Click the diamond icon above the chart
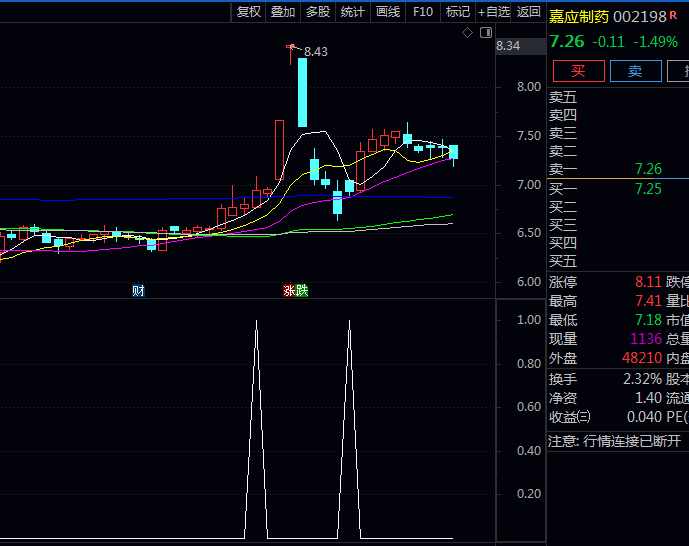 466,33
